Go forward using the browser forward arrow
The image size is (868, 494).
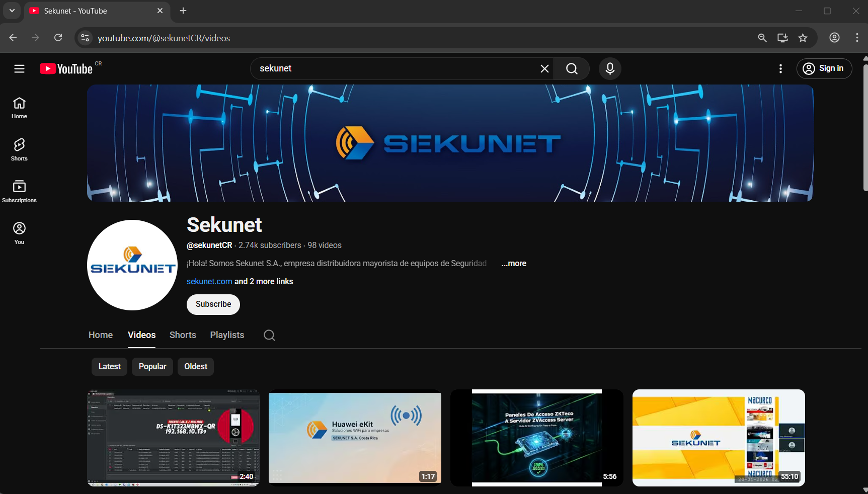pos(35,38)
